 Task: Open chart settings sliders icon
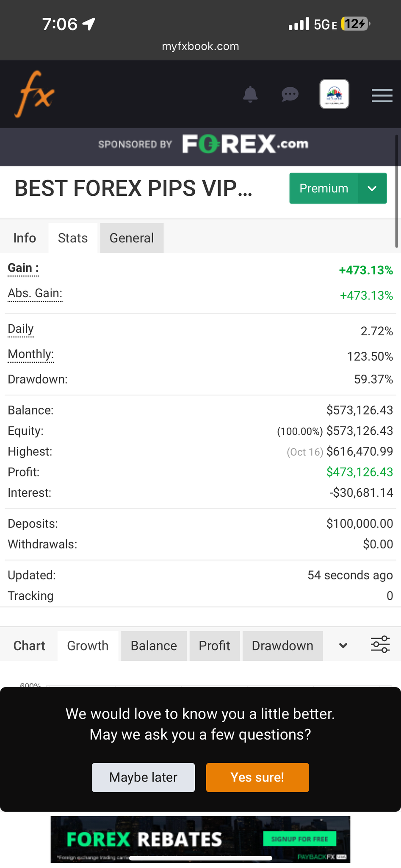point(380,645)
